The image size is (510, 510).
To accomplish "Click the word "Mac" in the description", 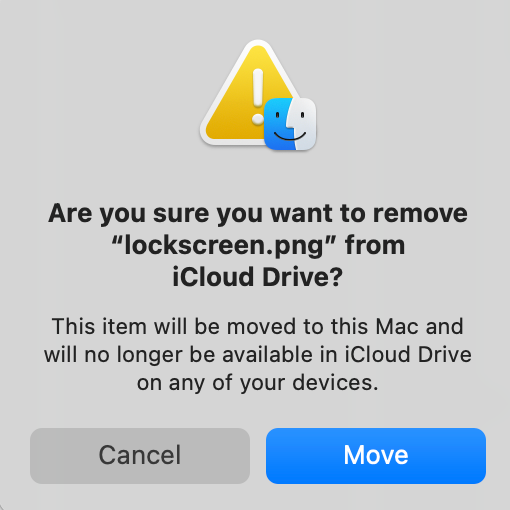I will coord(397,326).
